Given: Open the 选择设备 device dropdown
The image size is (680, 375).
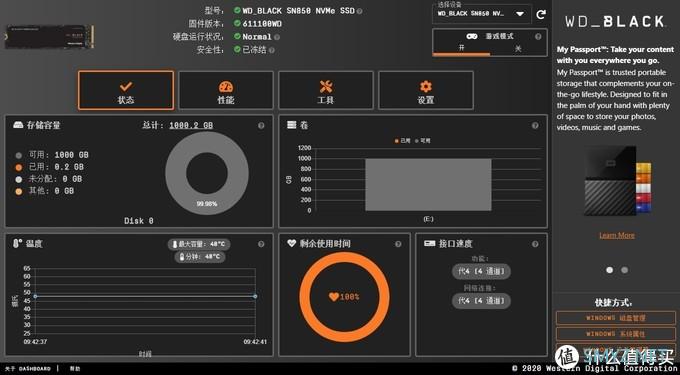Looking at the screenshot, I should (481, 14).
